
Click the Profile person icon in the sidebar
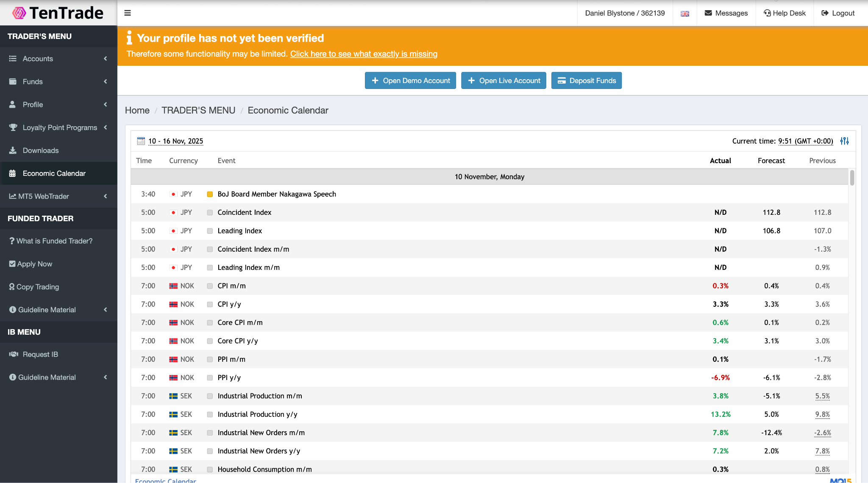(13, 104)
